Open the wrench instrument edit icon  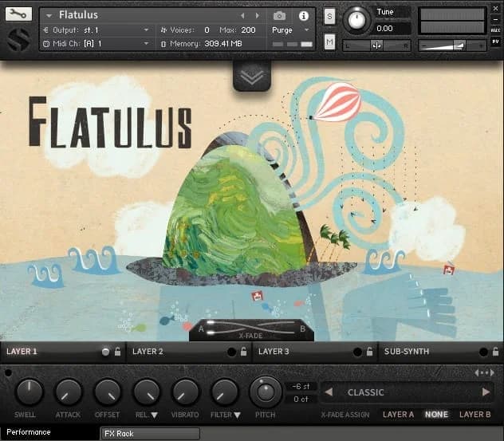pyautogui.click(x=18, y=14)
